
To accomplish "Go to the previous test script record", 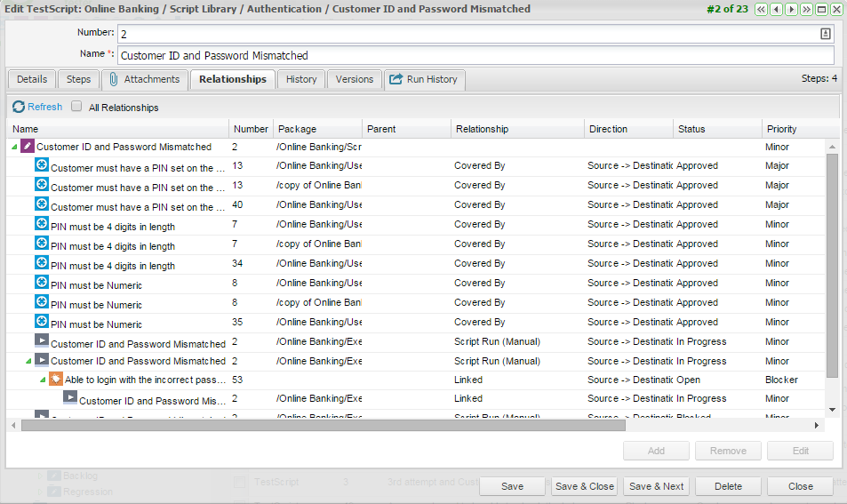I will [x=776, y=9].
